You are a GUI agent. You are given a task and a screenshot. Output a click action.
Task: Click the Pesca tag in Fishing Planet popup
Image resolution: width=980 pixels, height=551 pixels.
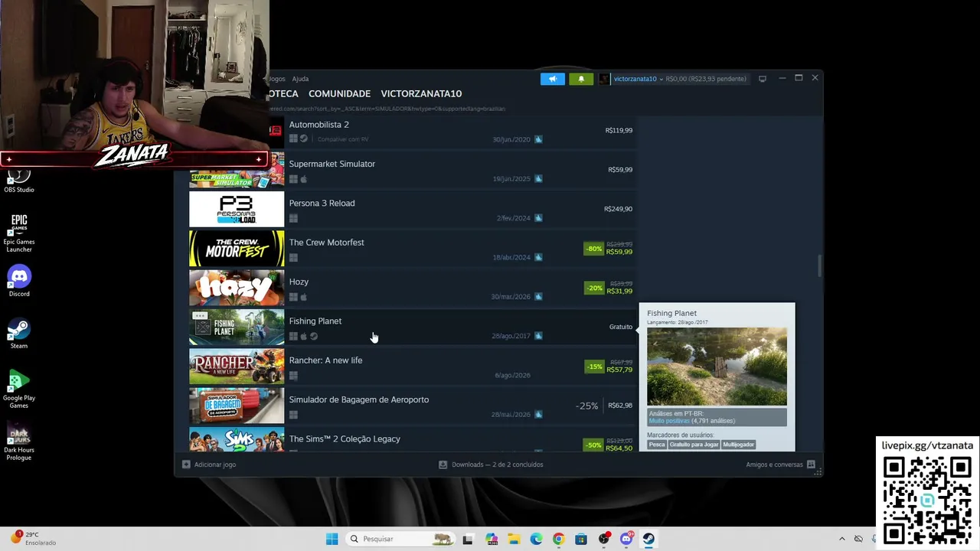(x=657, y=445)
